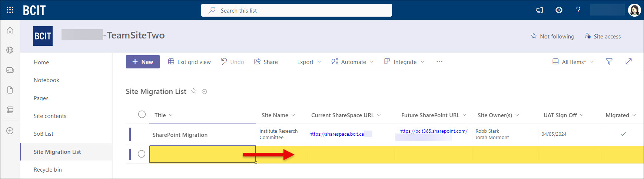Open the help question mark icon
This screenshot has width=644, height=179.
tap(578, 10)
